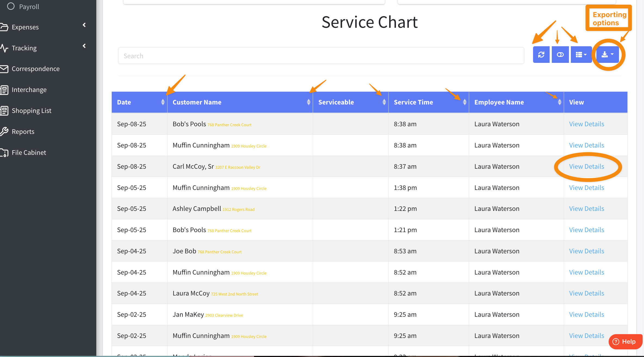Open the columns list dropdown
The width and height of the screenshot is (644, 357).
click(x=581, y=55)
